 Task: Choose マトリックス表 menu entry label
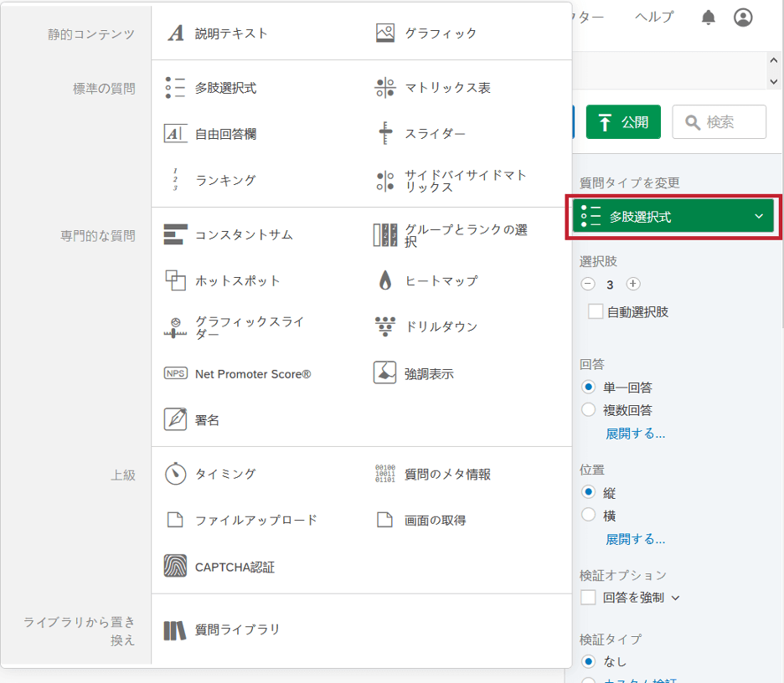[447, 88]
